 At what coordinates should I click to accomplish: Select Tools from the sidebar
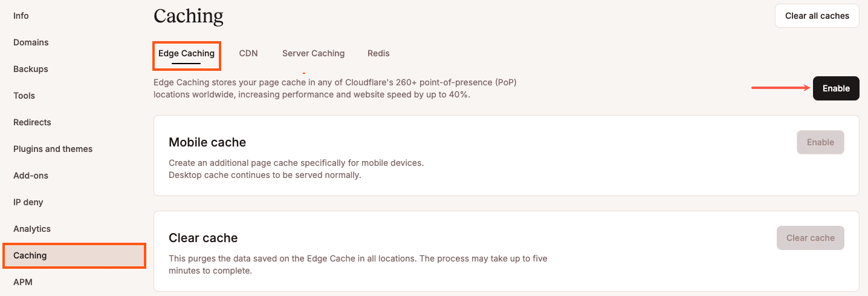[x=24, y=96]
